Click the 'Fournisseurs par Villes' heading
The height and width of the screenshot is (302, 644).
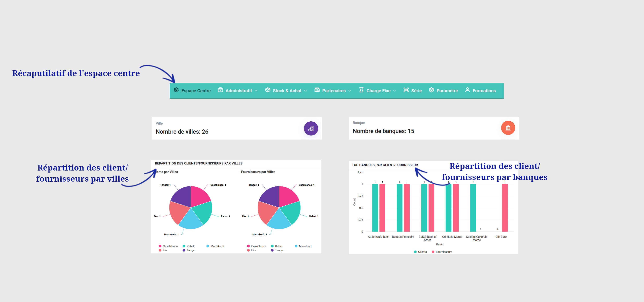click(x=258, y=172)
